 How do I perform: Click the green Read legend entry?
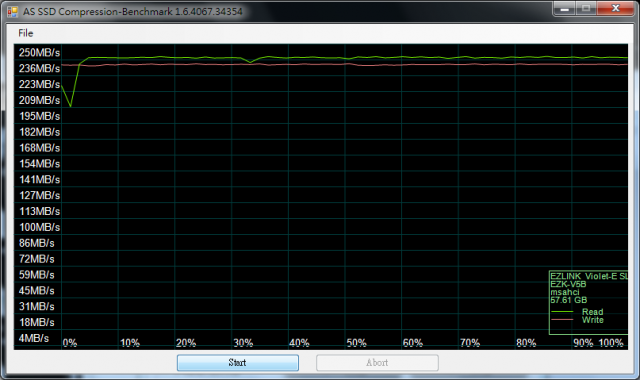coord(577,312)
